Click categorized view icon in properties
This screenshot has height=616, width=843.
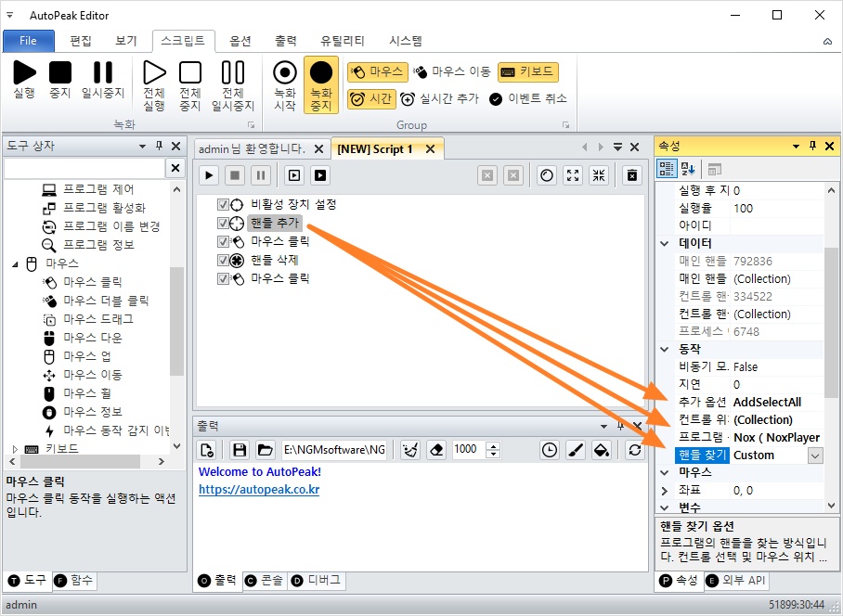[x=667, y=169]
